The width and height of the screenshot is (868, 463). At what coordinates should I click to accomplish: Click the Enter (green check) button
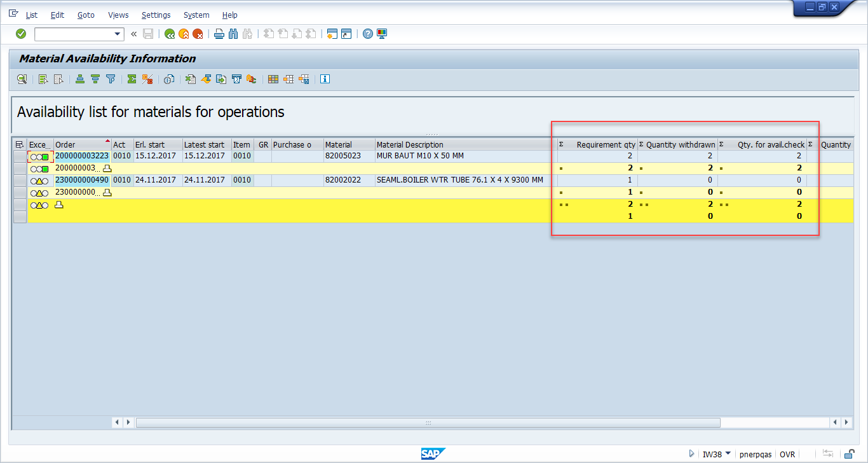point(20,33)
